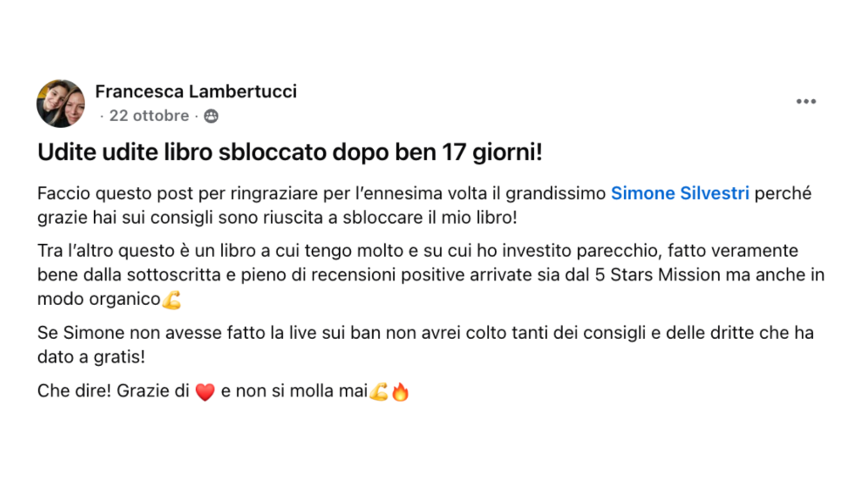The width and height of the screenshot is (868, 488).
Task: Open the three-dot post options menu
Action: click(x=805, y=102)
